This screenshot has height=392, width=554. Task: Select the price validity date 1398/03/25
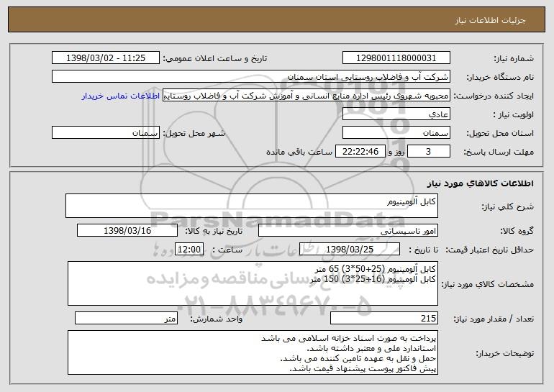click(350, 250)
